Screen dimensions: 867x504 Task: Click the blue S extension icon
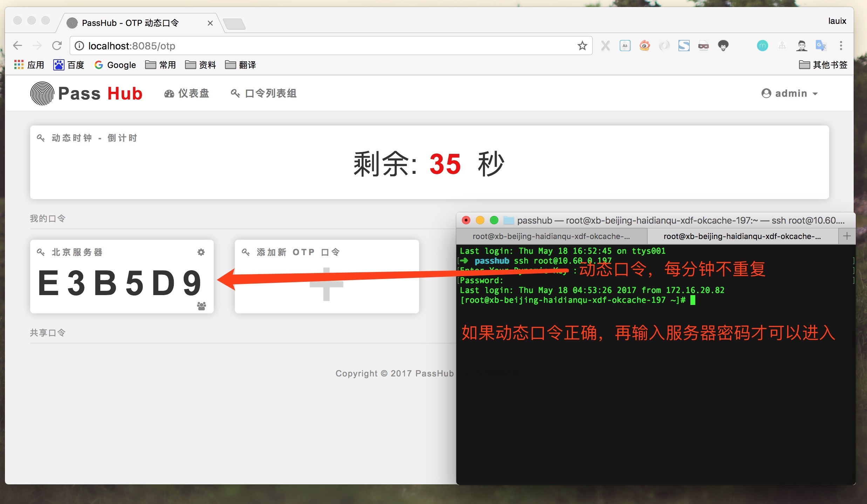pyautogui.click(x=684, y=46)
